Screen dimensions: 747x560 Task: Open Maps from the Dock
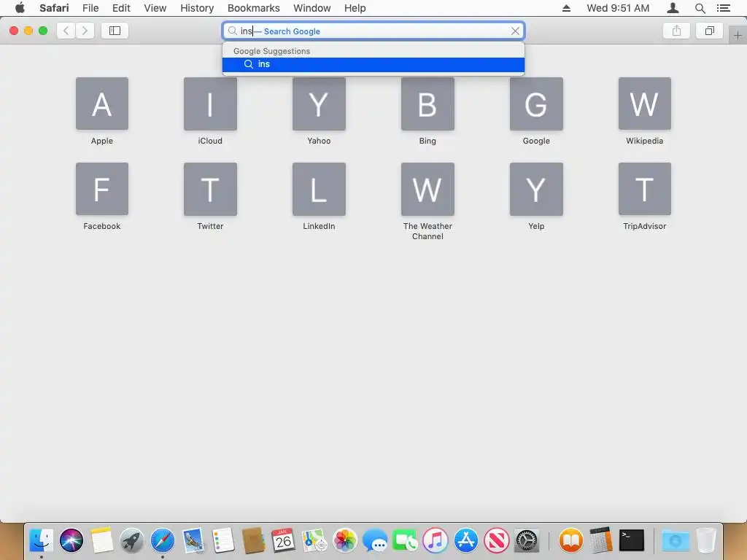click(314, 540)
